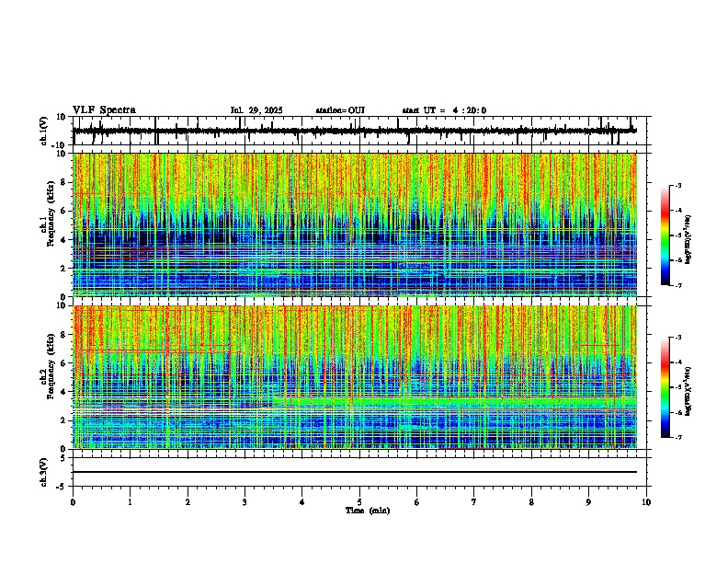728x563 pixels.
Task: Click the flat ch.3 voltage trace line
Action: pyautogui.click(x=355, y=472)
